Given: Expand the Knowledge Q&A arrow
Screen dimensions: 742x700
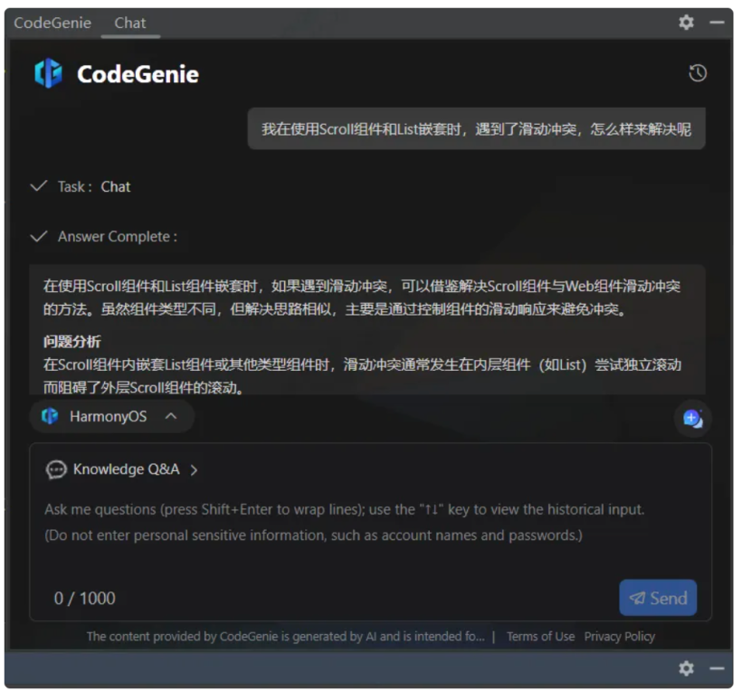Looking at the screenshot, I should 194,470.
